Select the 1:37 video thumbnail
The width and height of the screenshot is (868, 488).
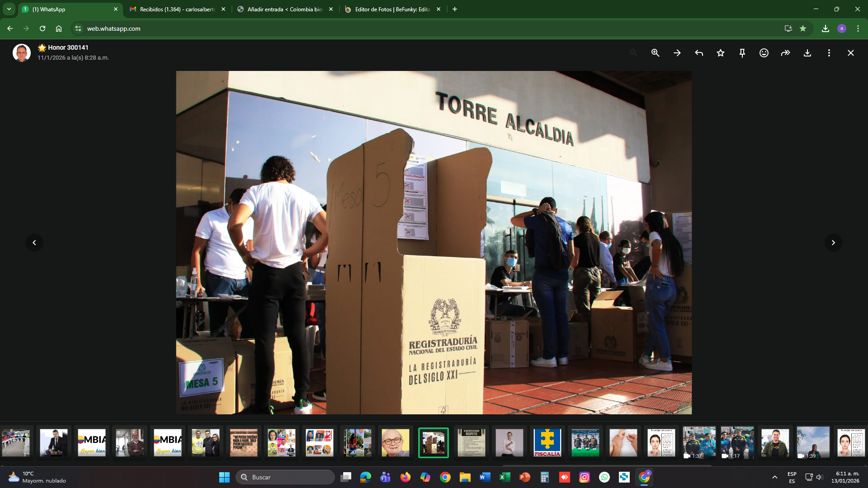699,442
